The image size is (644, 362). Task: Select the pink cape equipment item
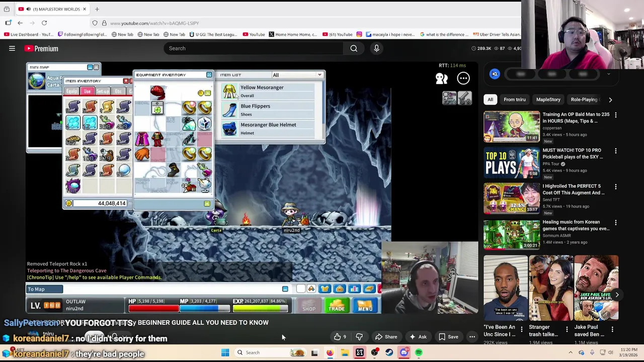(142, 139)
